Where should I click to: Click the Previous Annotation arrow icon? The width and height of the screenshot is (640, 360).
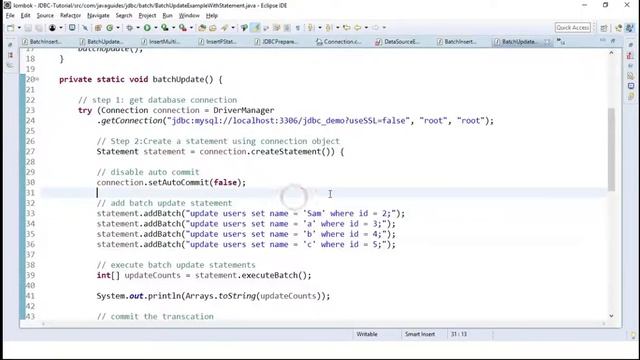pos(329,28)
